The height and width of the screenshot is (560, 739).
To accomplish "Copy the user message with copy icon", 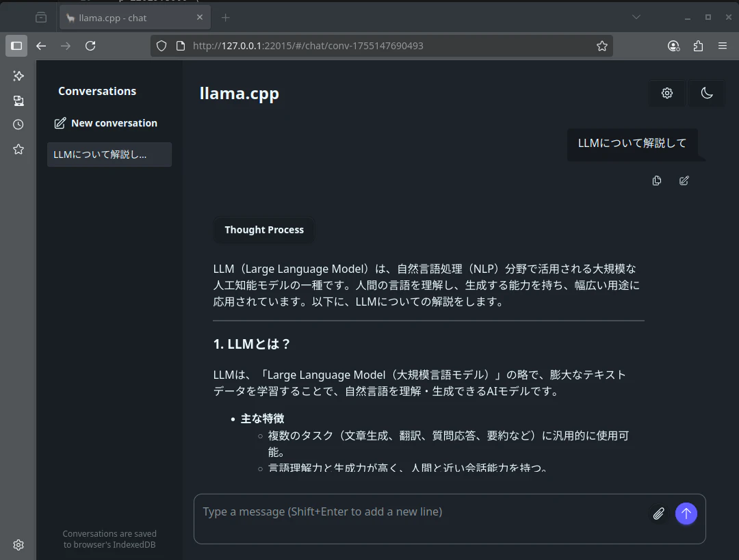I will (x=656, y=181).
